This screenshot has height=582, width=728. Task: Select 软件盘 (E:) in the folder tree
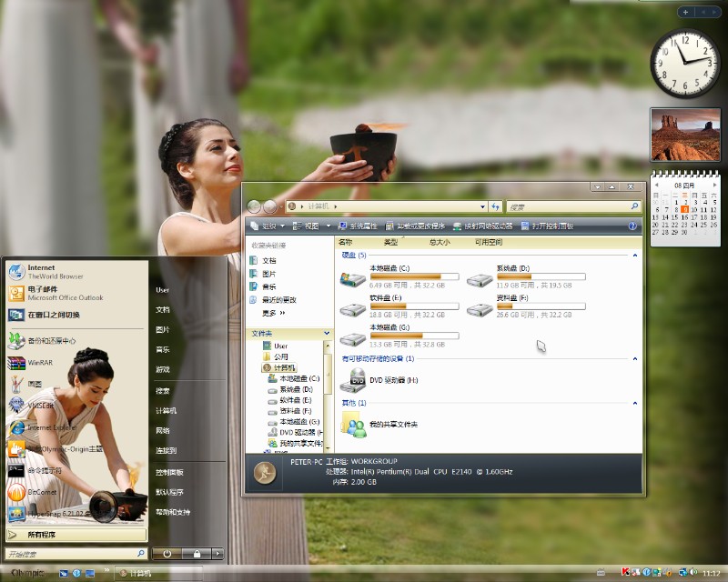(x=290, y=400)
